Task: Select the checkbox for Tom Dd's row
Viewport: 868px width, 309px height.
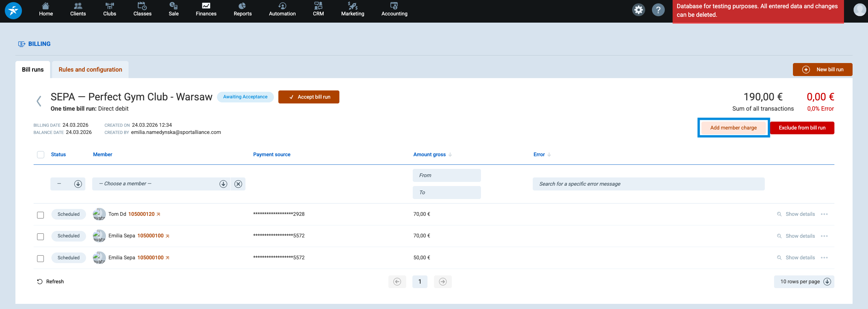Action: click(x=40, y=215)
